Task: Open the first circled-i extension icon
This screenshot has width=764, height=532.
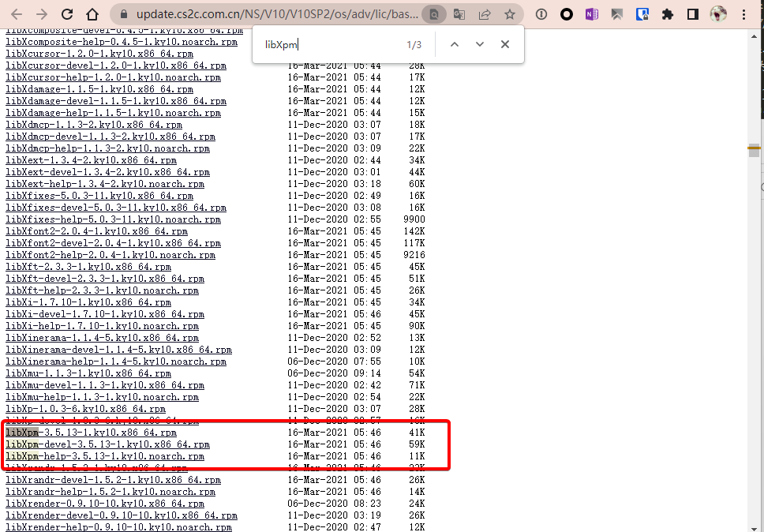Action: [x=541, y=15]
